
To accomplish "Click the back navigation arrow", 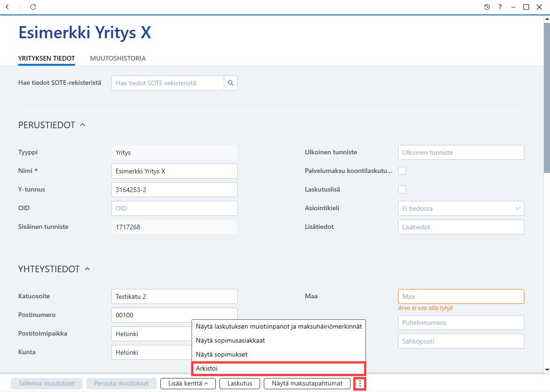I will [x=7, y=7].
